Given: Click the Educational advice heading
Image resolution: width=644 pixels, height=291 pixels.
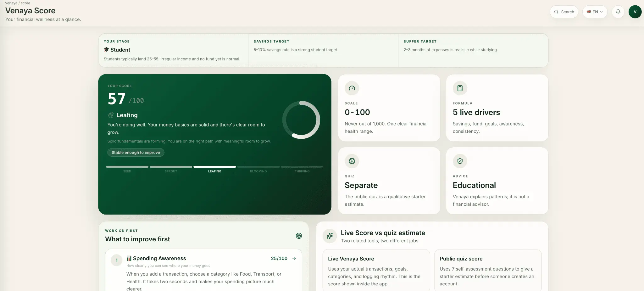Looking at the screenshot, I should click(474, 185).
